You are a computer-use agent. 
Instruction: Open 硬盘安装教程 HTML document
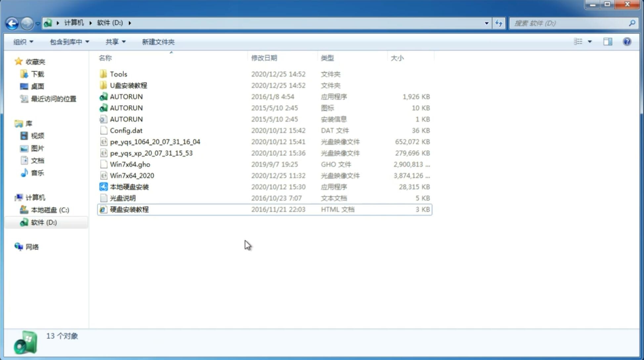point(129,209)
